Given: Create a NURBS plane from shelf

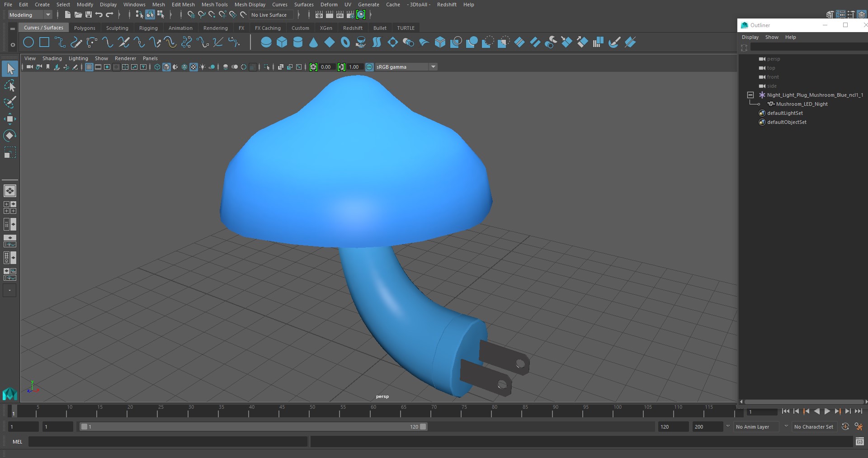Looking at the screenshot, I should pyautogui.click(x=330, y=42).
